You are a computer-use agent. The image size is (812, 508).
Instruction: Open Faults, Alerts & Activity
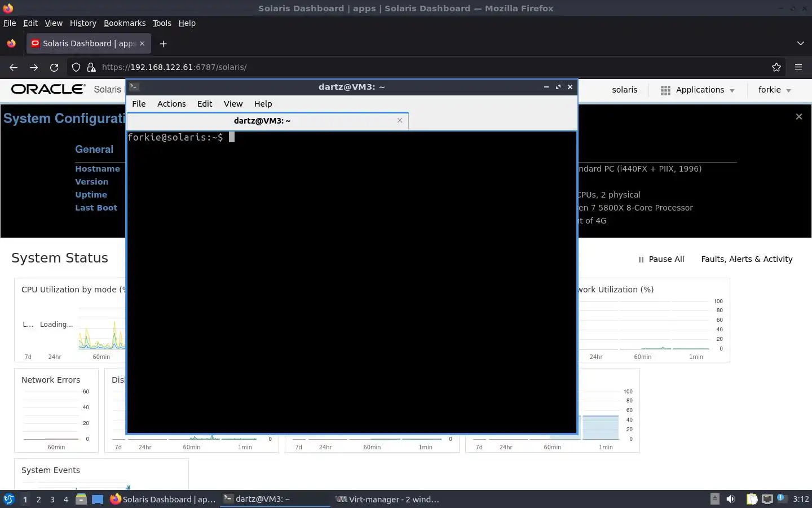pyautogui.click(x=747, y=259)
